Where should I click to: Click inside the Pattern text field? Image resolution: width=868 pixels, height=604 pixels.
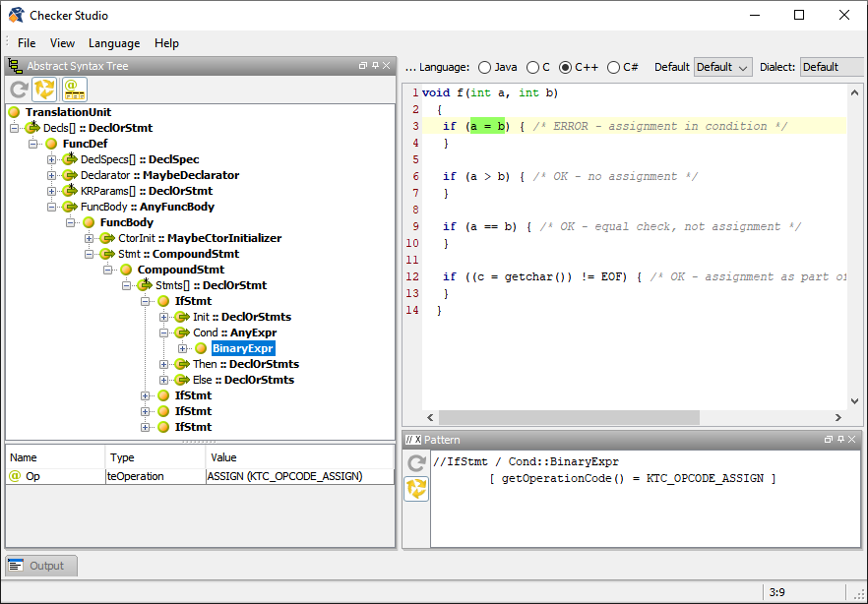point(646,498)
